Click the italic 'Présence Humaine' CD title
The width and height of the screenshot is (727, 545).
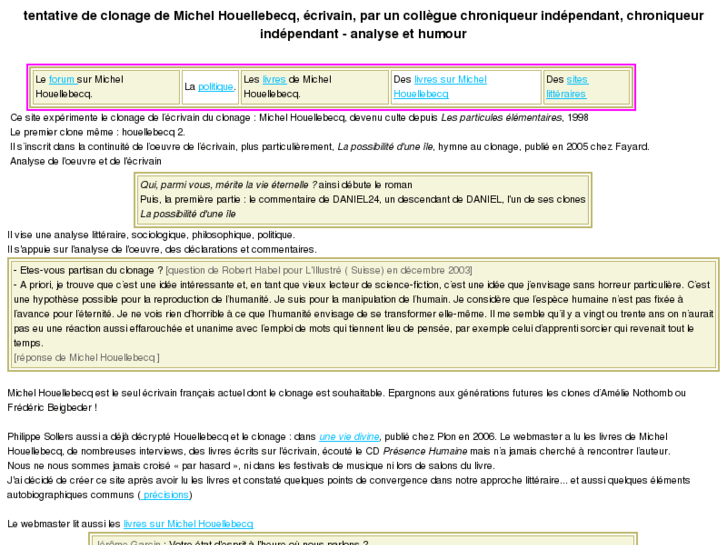click(x=425, y=451)
